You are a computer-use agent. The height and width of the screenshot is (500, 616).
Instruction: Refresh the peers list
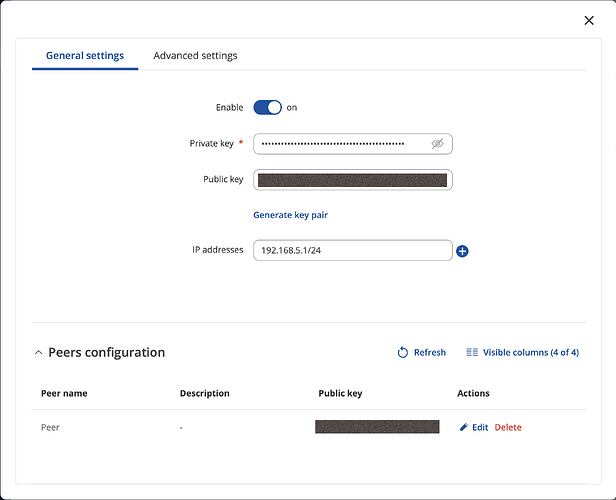click(x=422, y=352)
